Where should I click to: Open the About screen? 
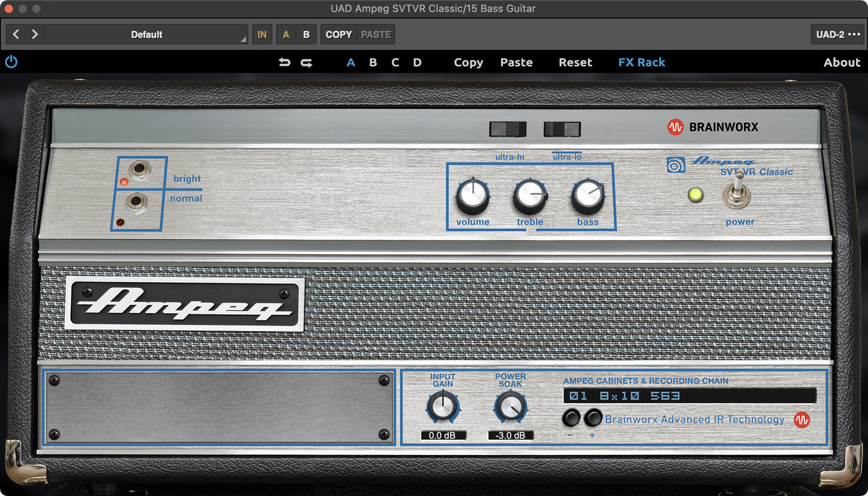[x=842, y=63]
